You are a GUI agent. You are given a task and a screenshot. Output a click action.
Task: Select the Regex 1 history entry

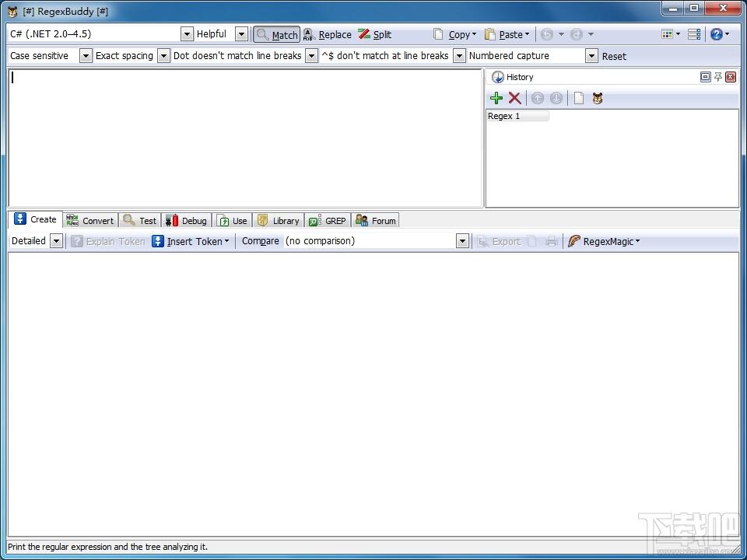coord(517,116)
